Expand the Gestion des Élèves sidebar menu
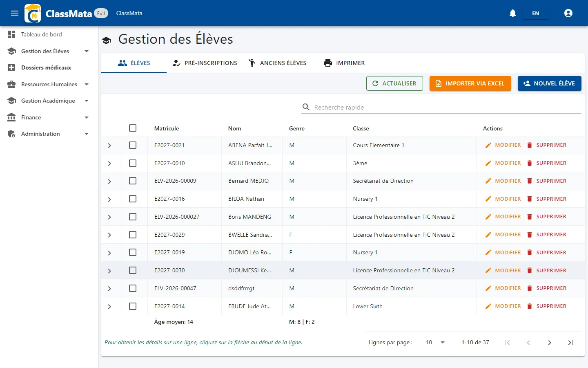The height and width of the screenshot is (368, 588). tap(49, 51)
